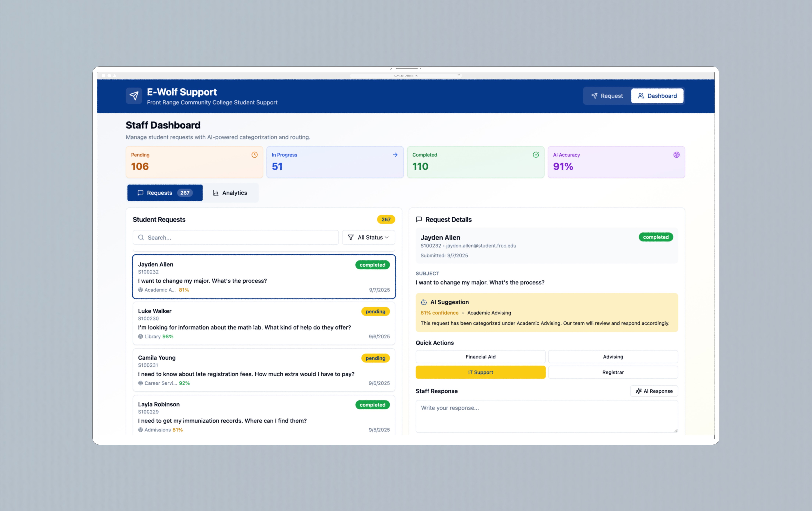Generate a reply with the AI Response button
The height and width of the screenshot is (511, 812).
654,391
